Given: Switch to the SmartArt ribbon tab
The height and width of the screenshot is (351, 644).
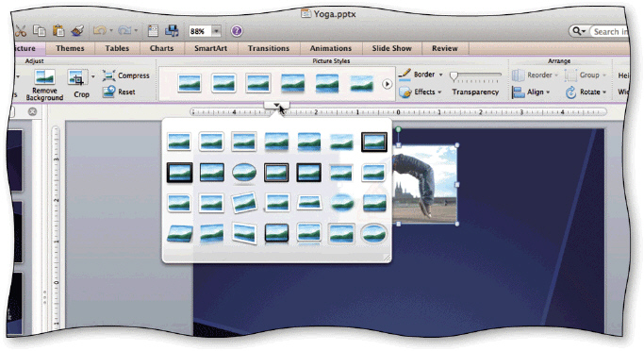Looking at the screenshot, I should point(210,48).
